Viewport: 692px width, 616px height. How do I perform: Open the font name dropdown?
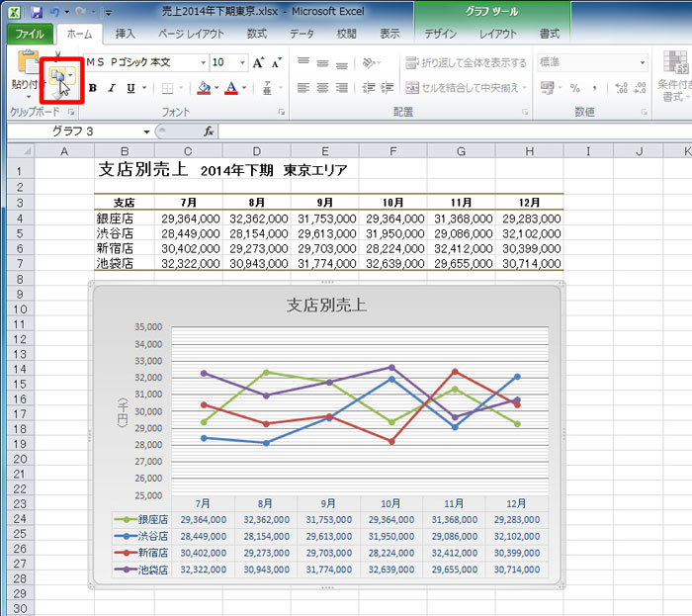tap(202, 62)
